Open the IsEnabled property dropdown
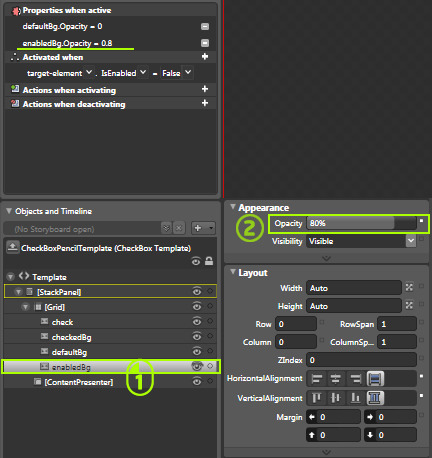Screen dimensions: 432x458 coord(143,72)
